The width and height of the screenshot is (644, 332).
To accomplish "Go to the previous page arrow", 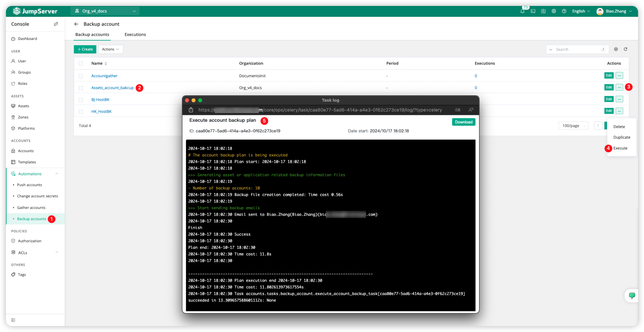I will 598,126.
